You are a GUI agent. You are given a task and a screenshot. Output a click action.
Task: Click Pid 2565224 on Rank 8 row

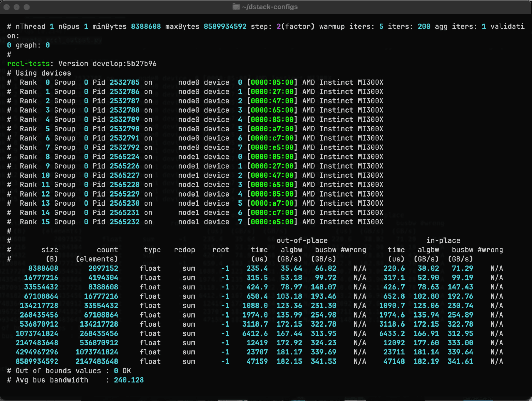pyautogui.click(x=125, y=157)
